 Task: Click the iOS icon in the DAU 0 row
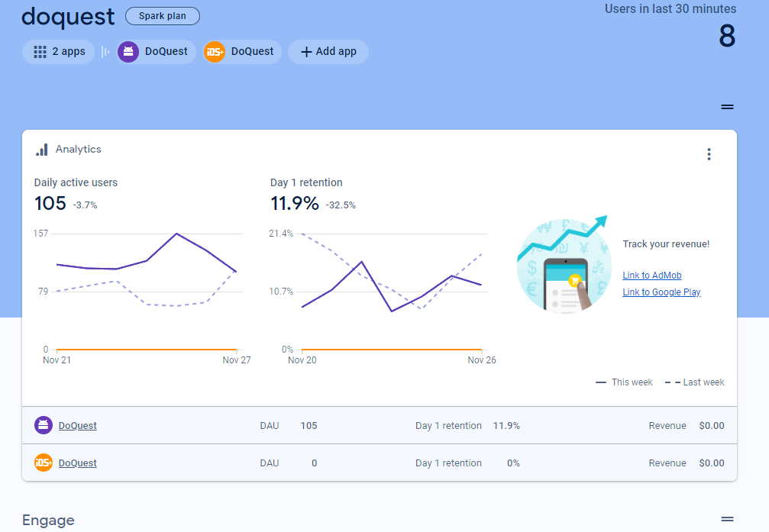tap(44, 463)
